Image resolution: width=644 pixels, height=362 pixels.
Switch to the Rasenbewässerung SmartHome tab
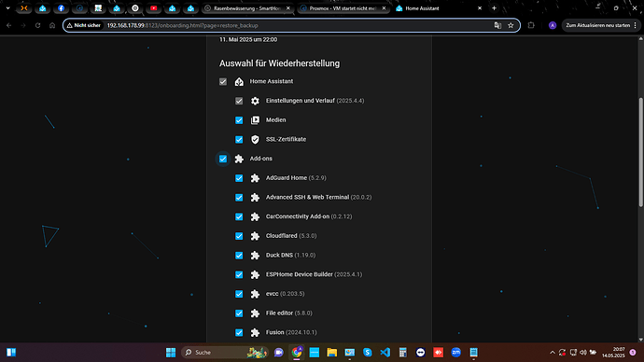(247, 8)
